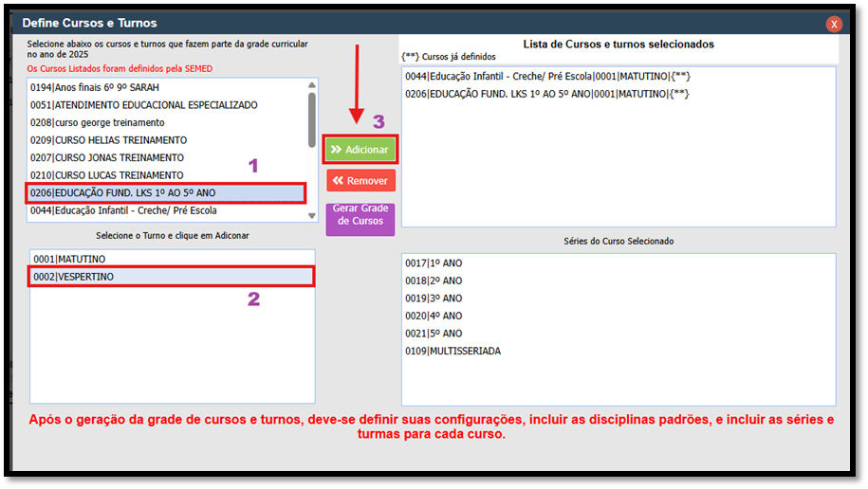Click series 0017 1º ANO
The image size is (868, 489).
tap(434, 263)
